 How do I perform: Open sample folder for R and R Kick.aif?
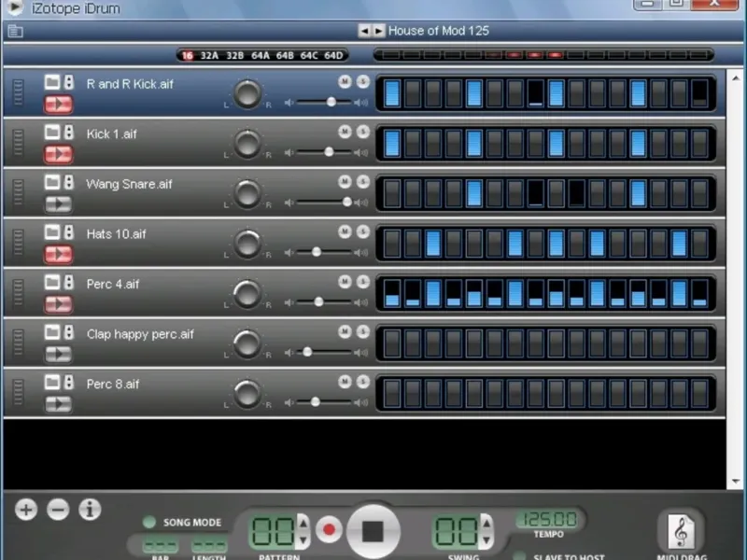coord(52,82)
